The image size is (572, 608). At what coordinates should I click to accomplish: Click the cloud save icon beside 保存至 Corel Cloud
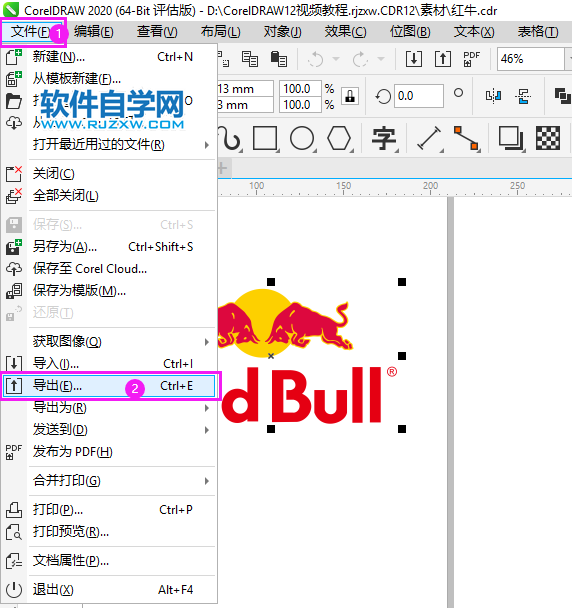click(x=14, y=269)
